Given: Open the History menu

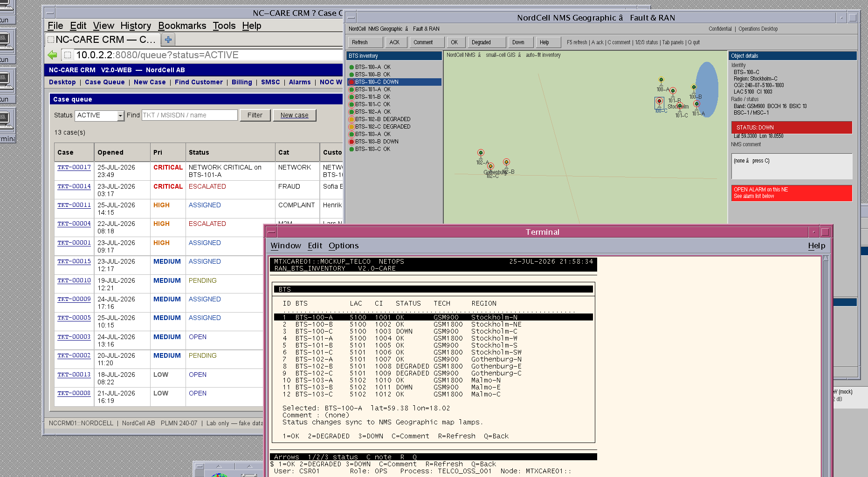Looking at the screenshot, I should [136, 26].
